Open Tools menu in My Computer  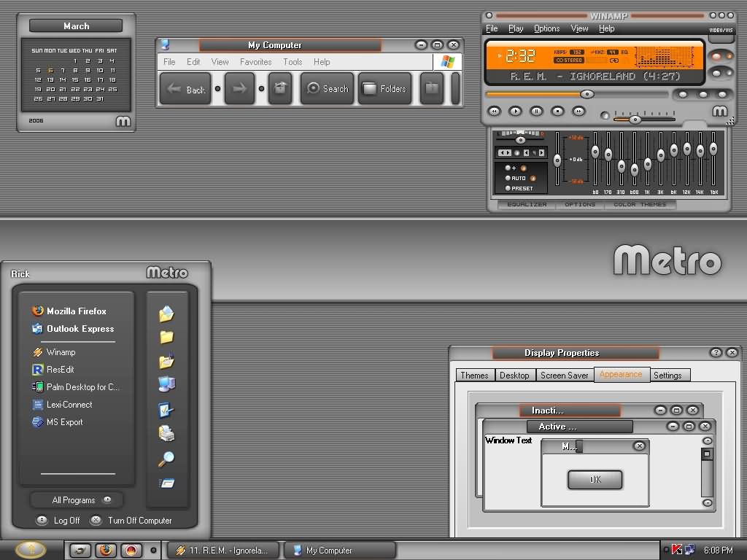(293, 62)
